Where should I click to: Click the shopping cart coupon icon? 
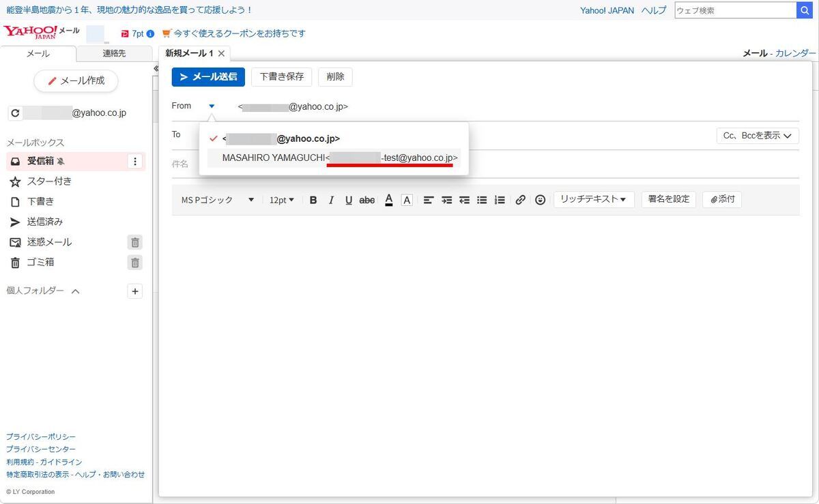(166, 33)
